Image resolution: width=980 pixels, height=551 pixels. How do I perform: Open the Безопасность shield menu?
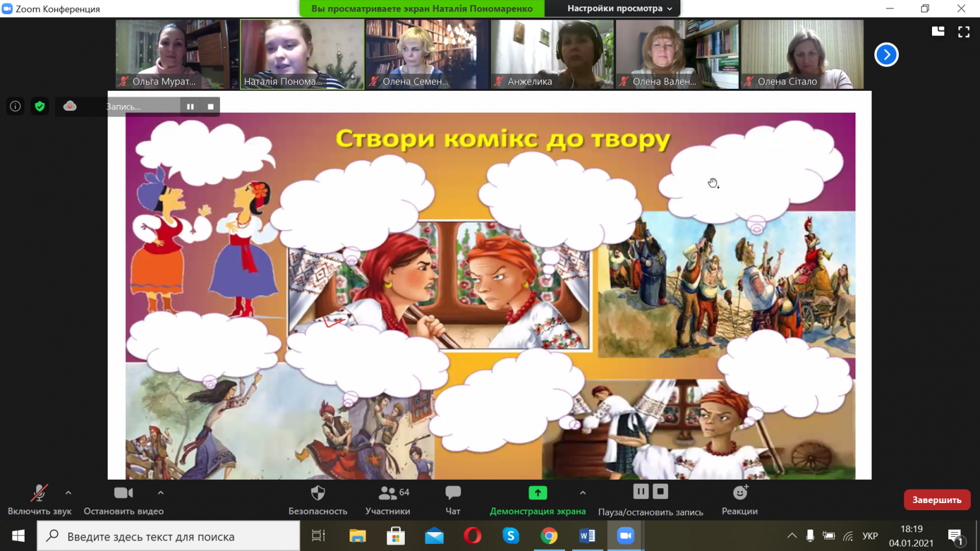[318, 500]
